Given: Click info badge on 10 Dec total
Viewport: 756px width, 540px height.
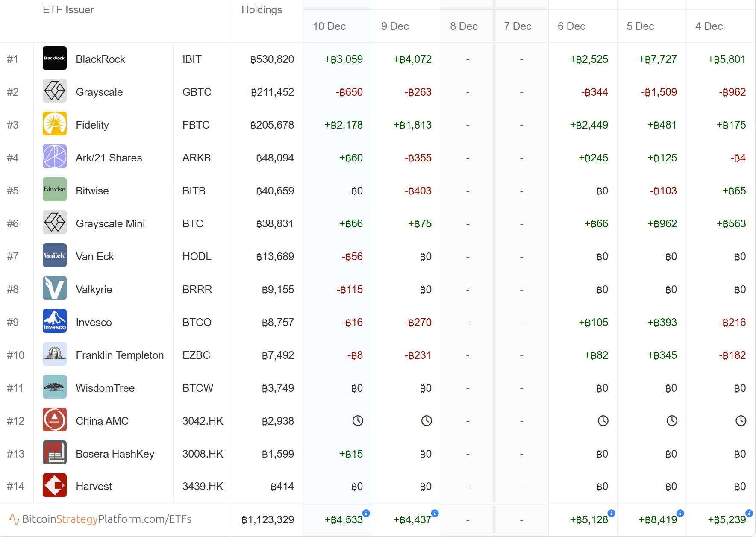Looking at the screenshot, I should (366, 513).
